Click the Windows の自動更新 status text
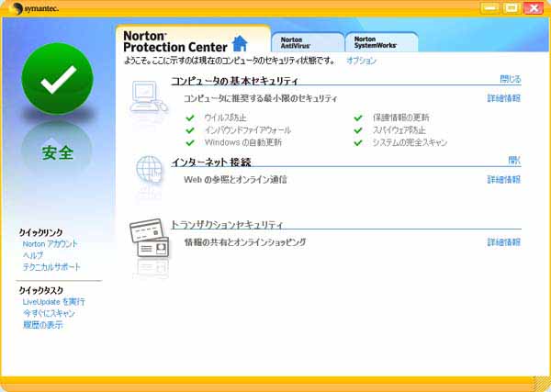This screenshot has height=392, width=551. click(x=243, y=142)
